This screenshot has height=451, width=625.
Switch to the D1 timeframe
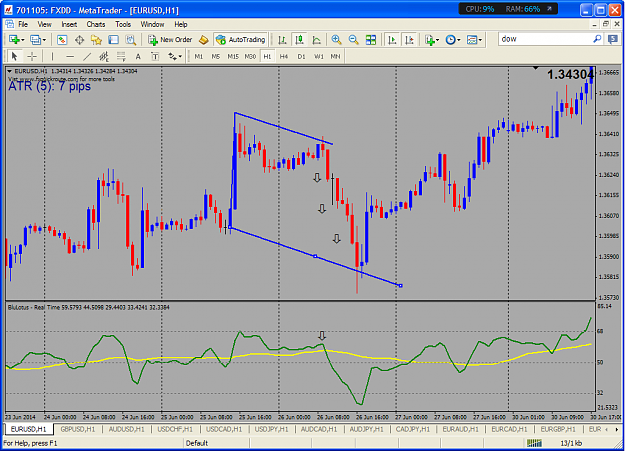click(301, 56)
